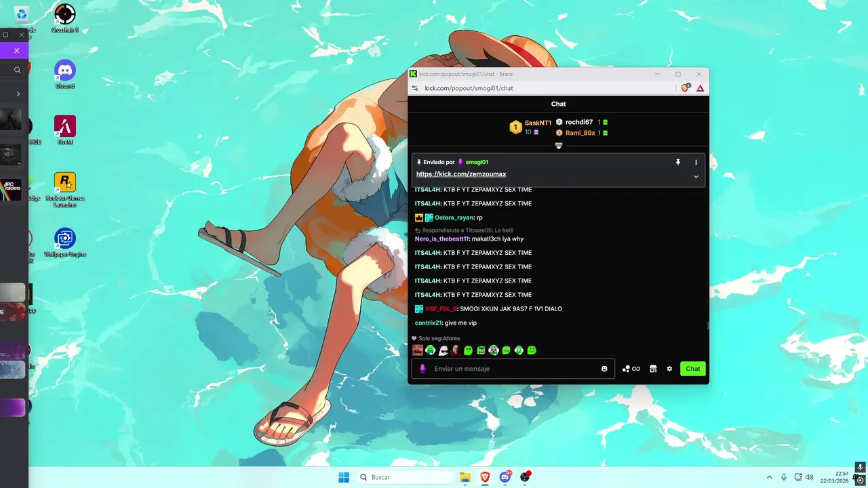
Task: Click the taskbar Buscar search box
Action: 405,477
